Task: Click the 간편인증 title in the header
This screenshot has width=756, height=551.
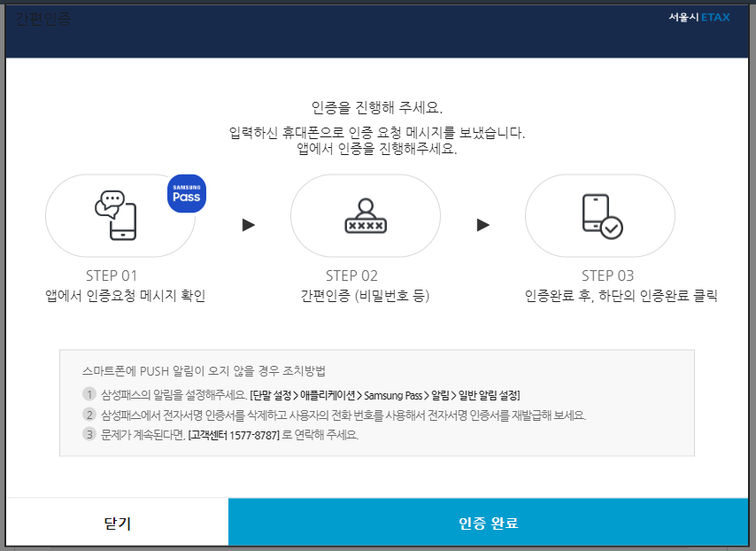Action: coord(42,19)
